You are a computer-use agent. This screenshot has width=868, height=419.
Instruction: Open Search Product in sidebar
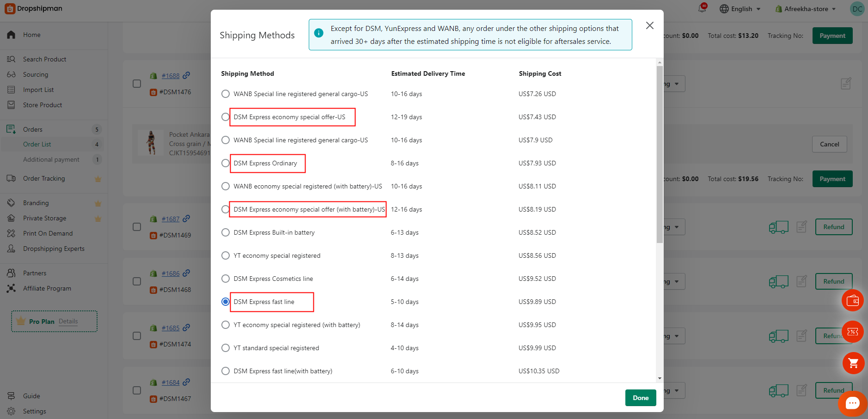click(44, 59)
